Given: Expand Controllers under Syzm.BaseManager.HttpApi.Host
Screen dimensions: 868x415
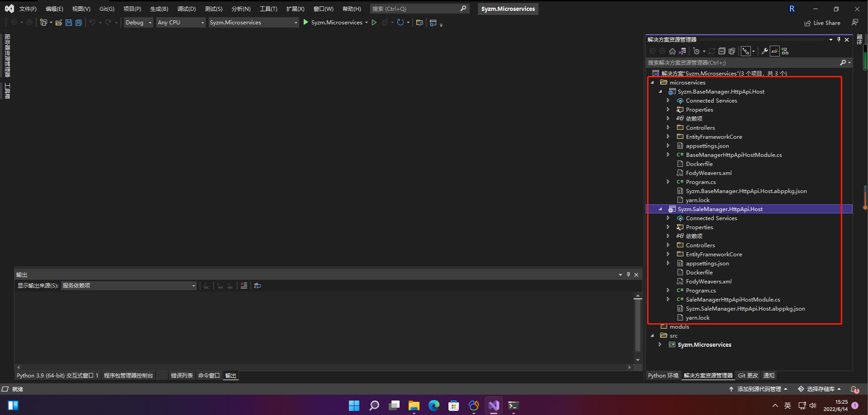Looking at the screenshot, I should 668,127.
